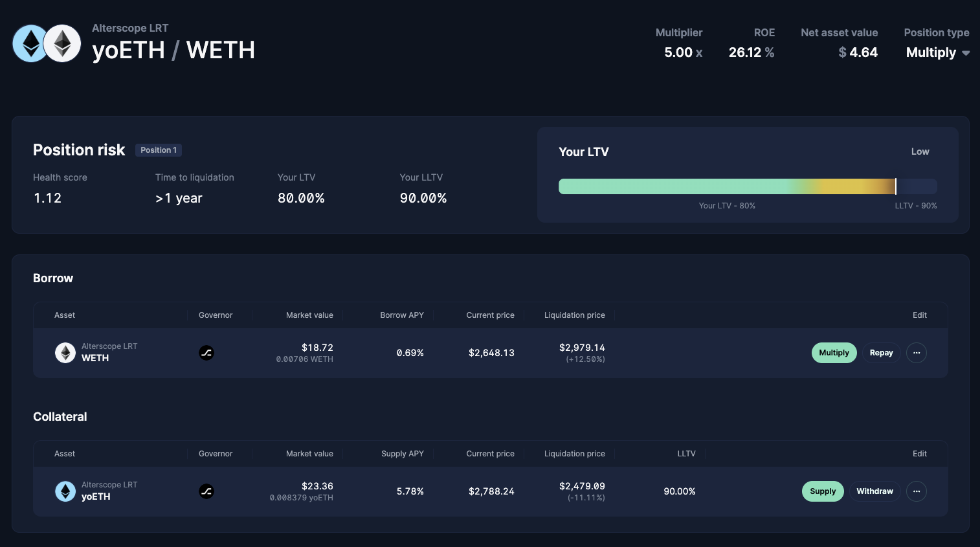Image resolution: width=980 pixels, height=547 pixels.
Task: Open more options for yoETH collateral row
Action: coord(916,491)
